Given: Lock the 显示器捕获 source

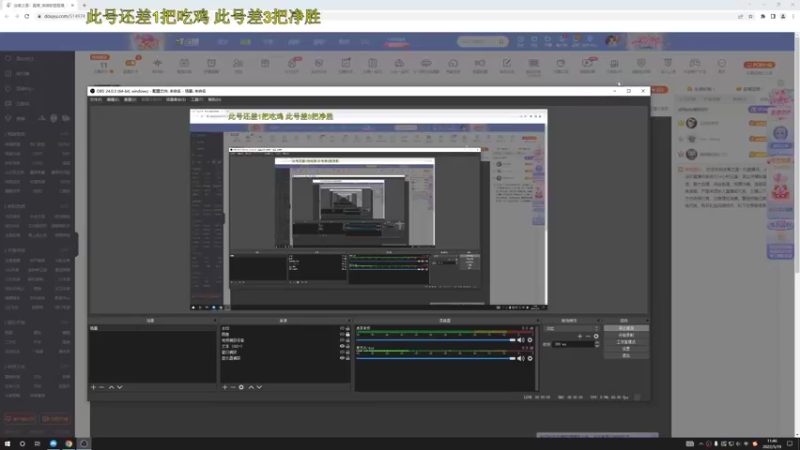Looking at the screenshot, I should [347, 358].
